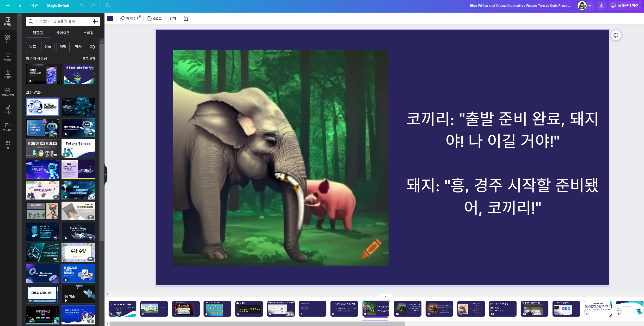Collapse the side panel with handle arrow

coord(106,174)
